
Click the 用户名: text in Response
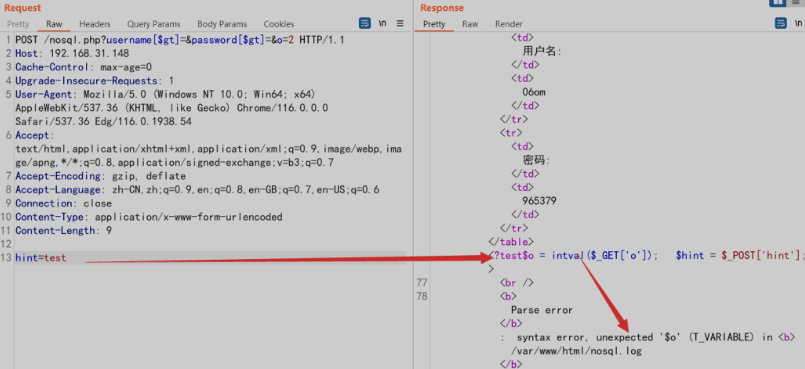tap(542, 51)
